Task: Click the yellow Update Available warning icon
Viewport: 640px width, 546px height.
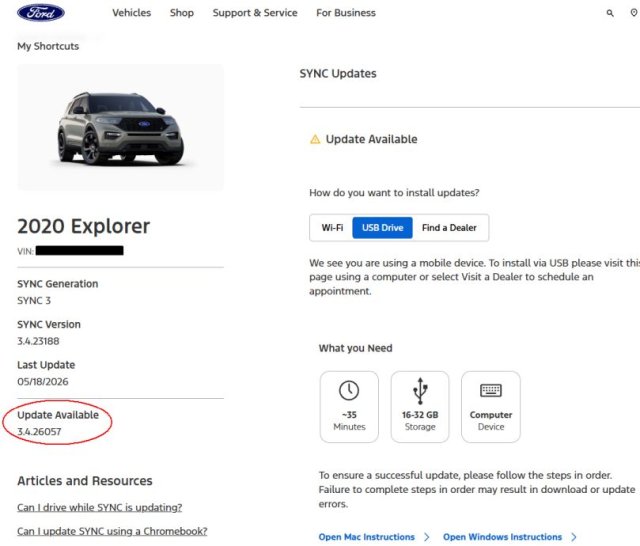Action: [x=315, y=139]
